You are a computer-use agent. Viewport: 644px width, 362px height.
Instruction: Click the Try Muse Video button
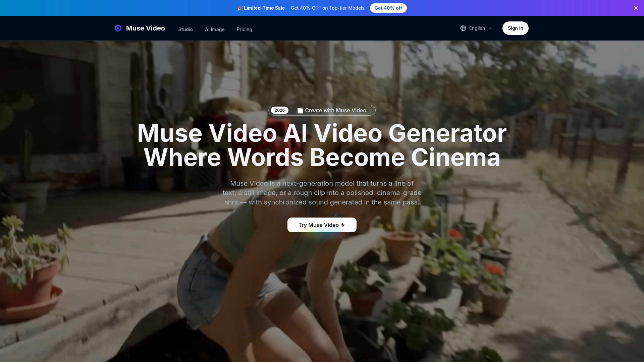point(322,225)
